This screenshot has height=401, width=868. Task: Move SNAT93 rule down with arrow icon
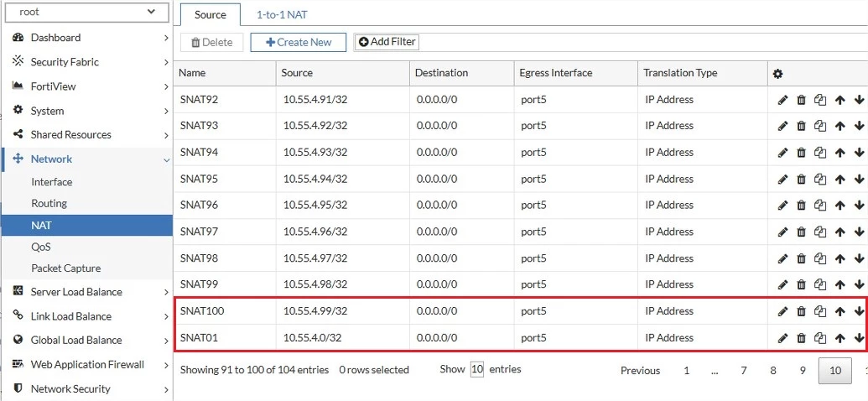[859, 126]
